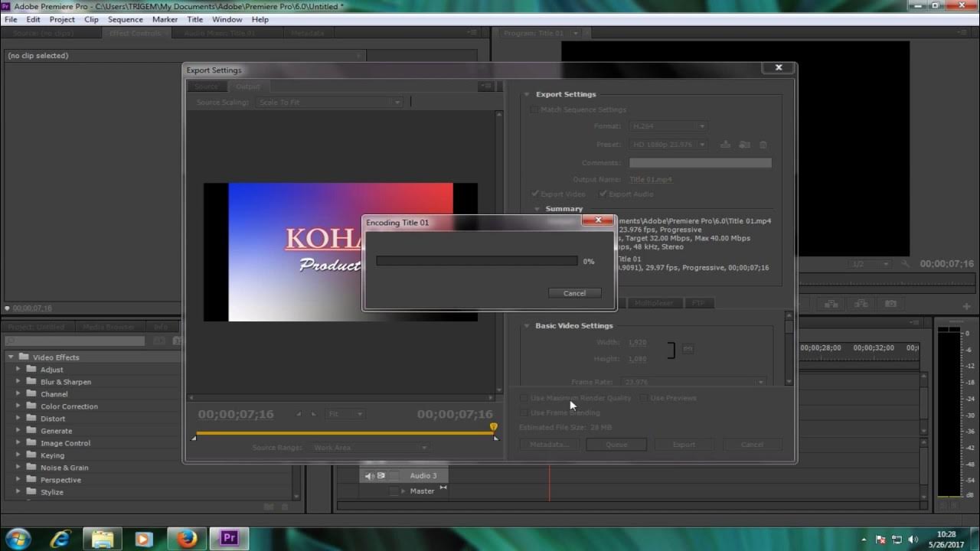980x551 pixels.
Task: Click the Output Name link Title 01.mp4
Action: (651, 179)
